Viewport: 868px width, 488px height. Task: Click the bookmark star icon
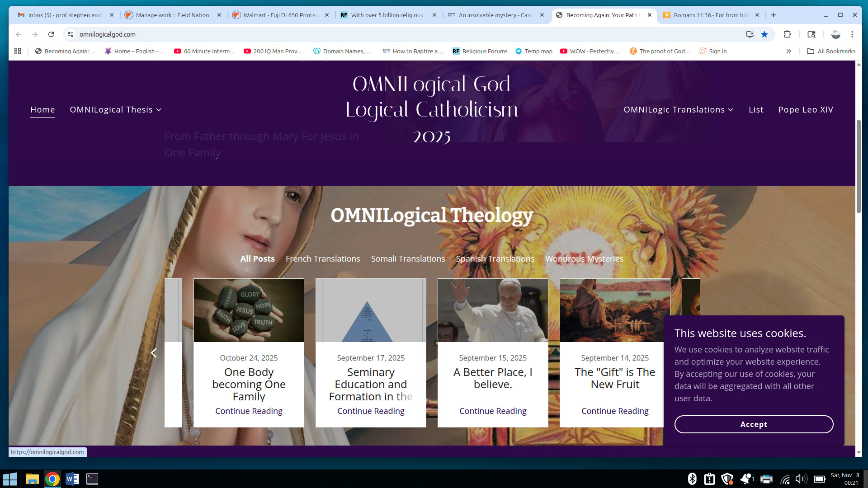pos(764,34)
